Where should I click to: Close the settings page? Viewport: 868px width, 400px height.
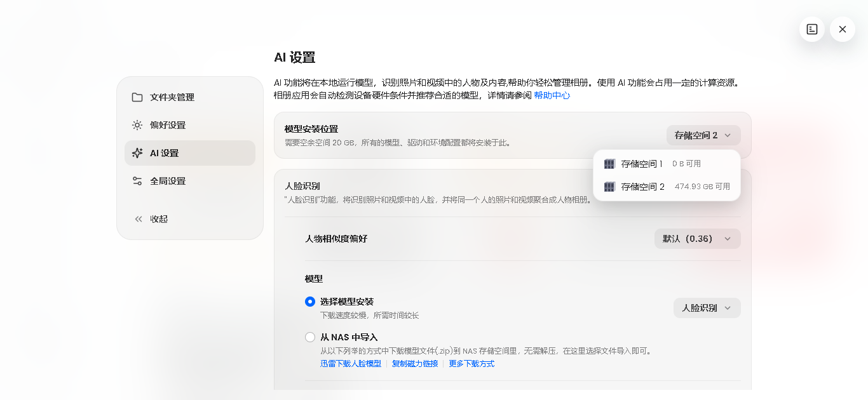coord(843,29)
